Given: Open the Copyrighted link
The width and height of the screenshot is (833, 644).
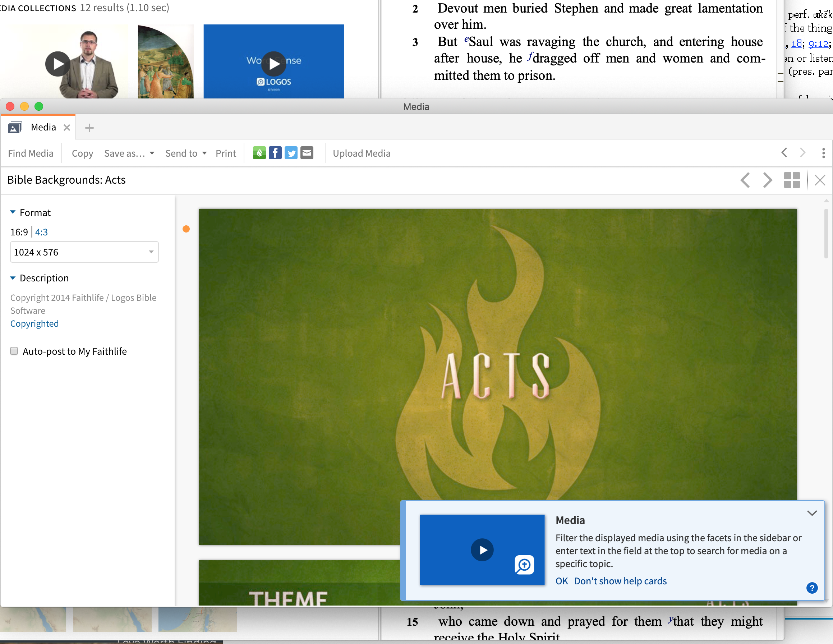Looking at the screenshot, I should (34, 323).
